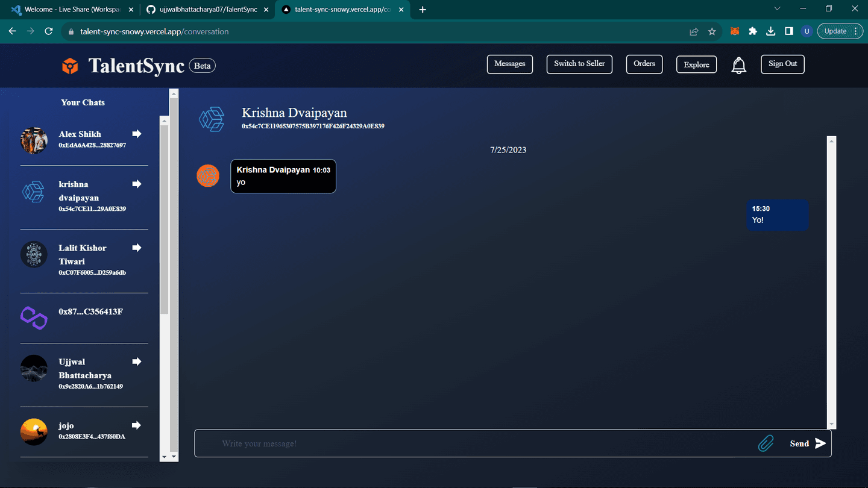This screenshot has width=868, height=488.
Task: Select Alex Shikh chat name
Action: click(80, 134)
